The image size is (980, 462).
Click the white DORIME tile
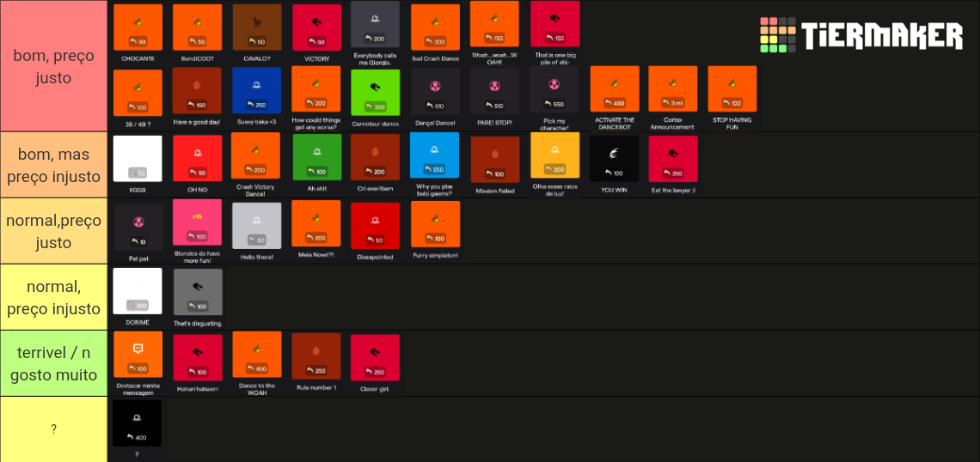pyautogui.click(x=138, y=298)
